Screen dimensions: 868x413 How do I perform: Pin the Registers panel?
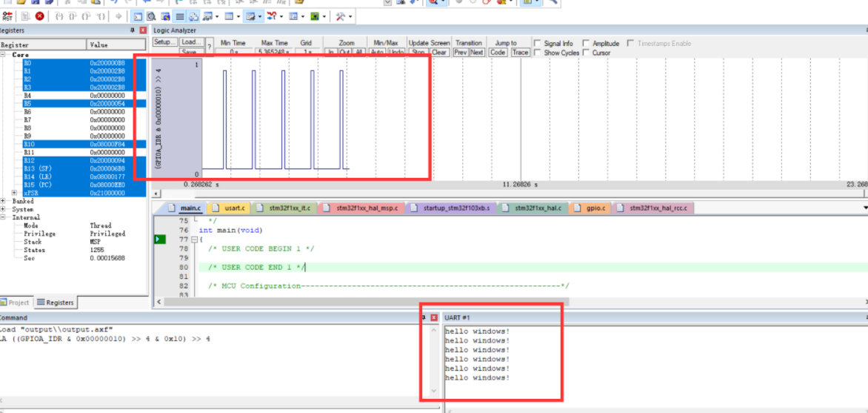pos(133,30)
